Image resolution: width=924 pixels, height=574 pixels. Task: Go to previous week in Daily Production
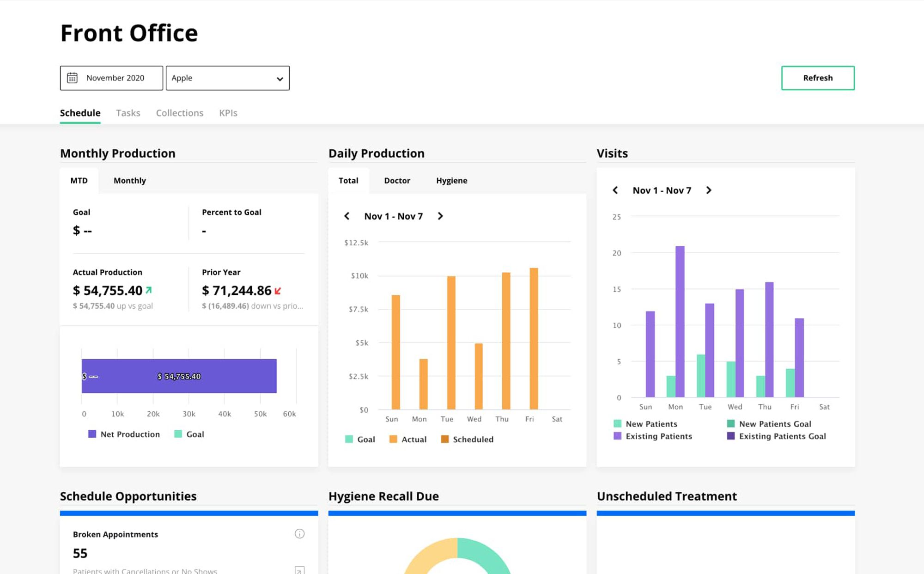tap(347, 216)
